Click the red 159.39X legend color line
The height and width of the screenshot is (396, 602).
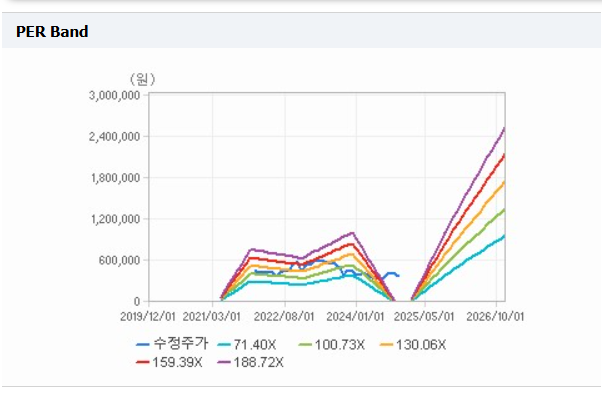[x=142, y=362]
